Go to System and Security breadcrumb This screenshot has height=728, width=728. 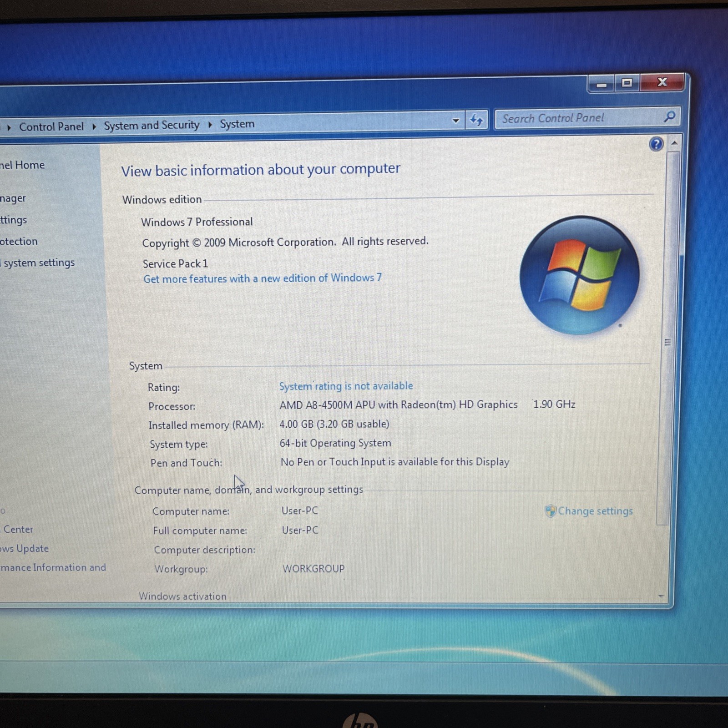point(152,125)
